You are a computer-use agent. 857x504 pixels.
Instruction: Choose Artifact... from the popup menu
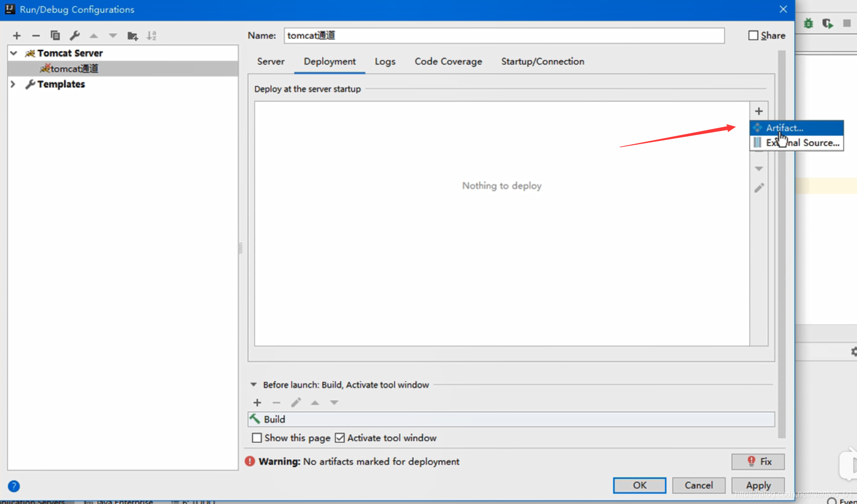[x=796, y=128]
